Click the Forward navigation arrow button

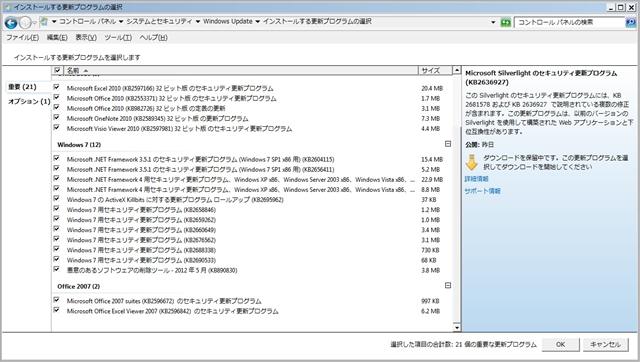coord(25,23)
